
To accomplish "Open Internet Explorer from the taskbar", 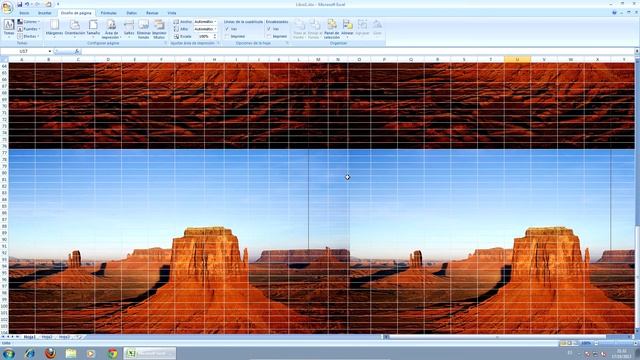I will [x=29, y=353].
